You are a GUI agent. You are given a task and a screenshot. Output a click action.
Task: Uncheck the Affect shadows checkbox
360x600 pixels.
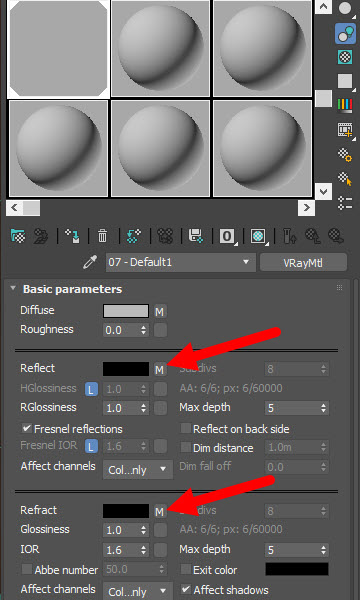point(186,589)
